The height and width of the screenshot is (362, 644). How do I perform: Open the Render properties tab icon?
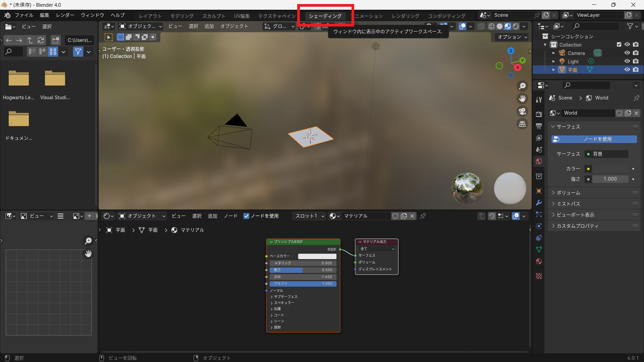pos(539,114)
